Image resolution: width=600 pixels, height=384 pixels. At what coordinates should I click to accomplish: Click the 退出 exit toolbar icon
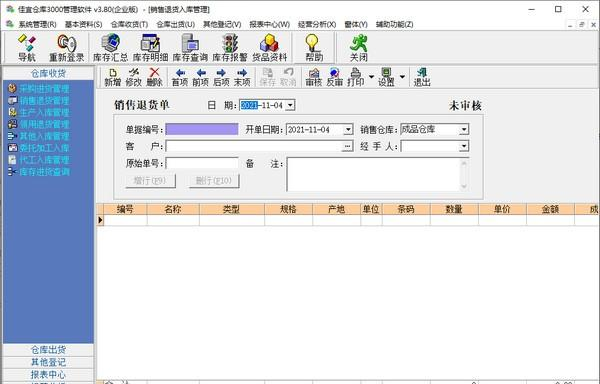422,77
